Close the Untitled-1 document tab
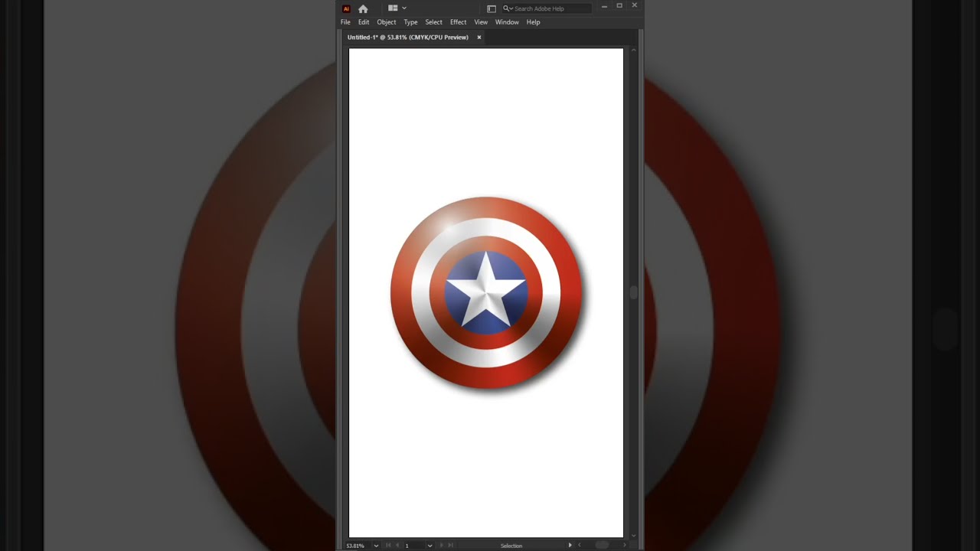 point(479,37)
